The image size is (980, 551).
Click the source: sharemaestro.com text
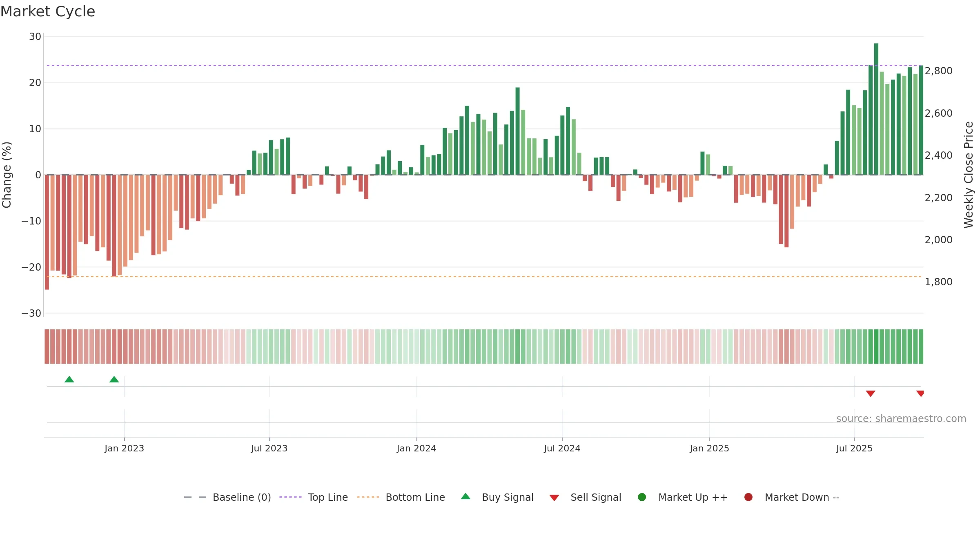click(x=901, y=419)
